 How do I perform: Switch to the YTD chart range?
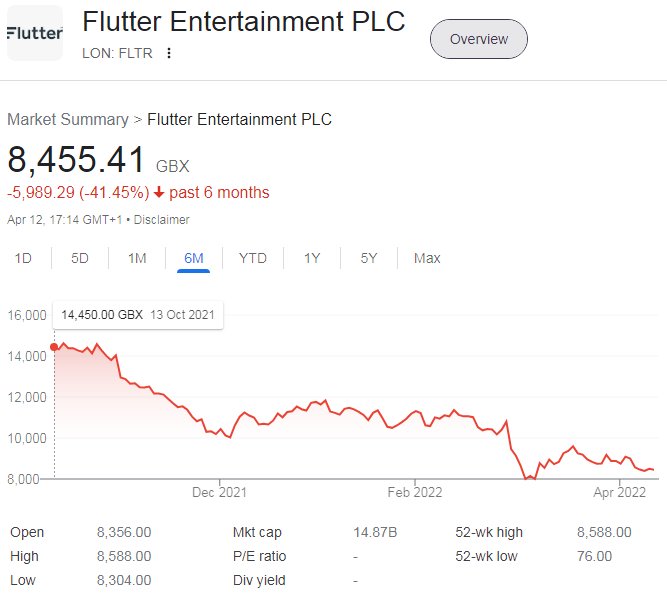[253, 258]
